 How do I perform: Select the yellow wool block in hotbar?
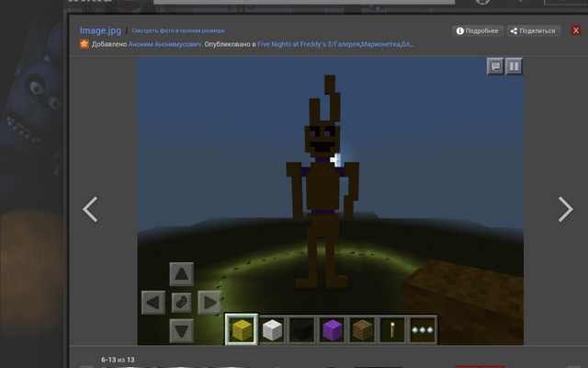click(x=242, y=329)
